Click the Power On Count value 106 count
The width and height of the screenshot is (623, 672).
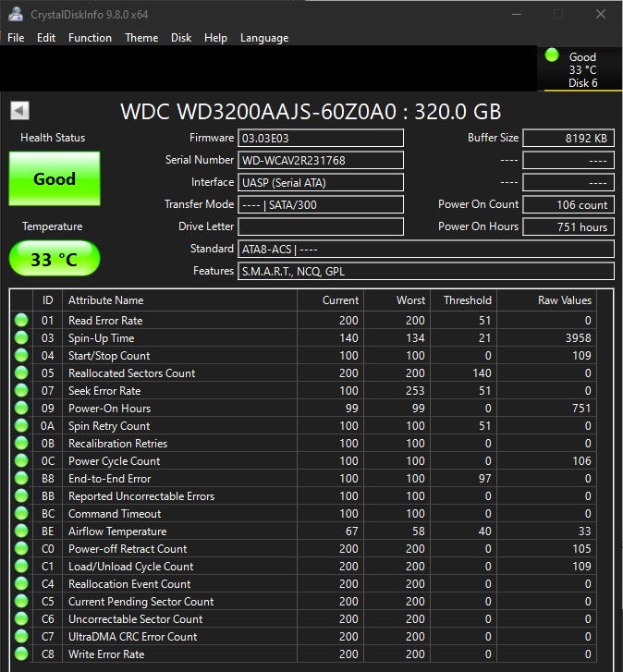[568, 205]
